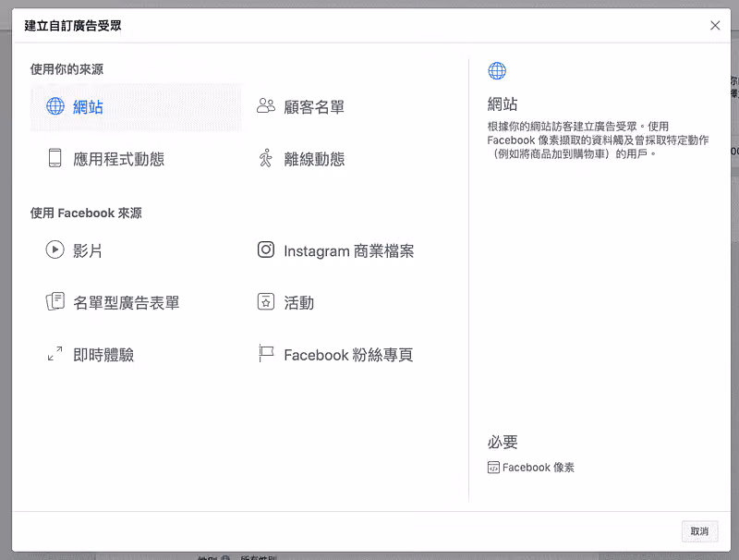Choose 活動 as Facebook source
This screenshot has height=560, width=739.
[298, 302]
